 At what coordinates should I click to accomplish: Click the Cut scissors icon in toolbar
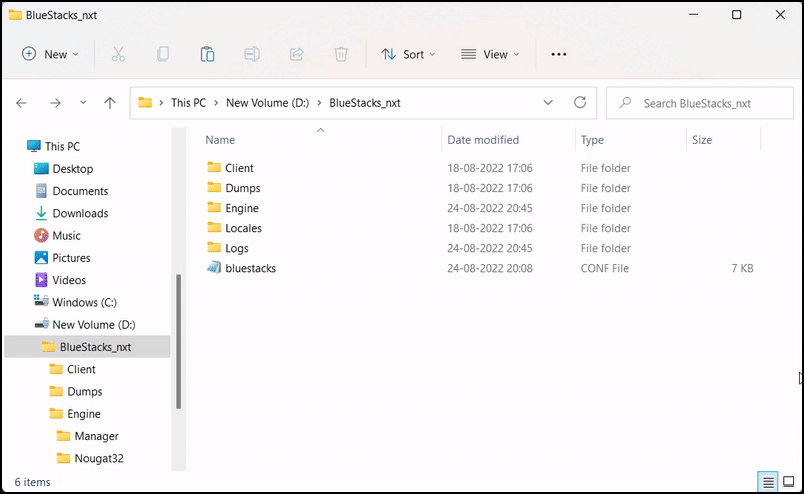click(x=118, y=54)
